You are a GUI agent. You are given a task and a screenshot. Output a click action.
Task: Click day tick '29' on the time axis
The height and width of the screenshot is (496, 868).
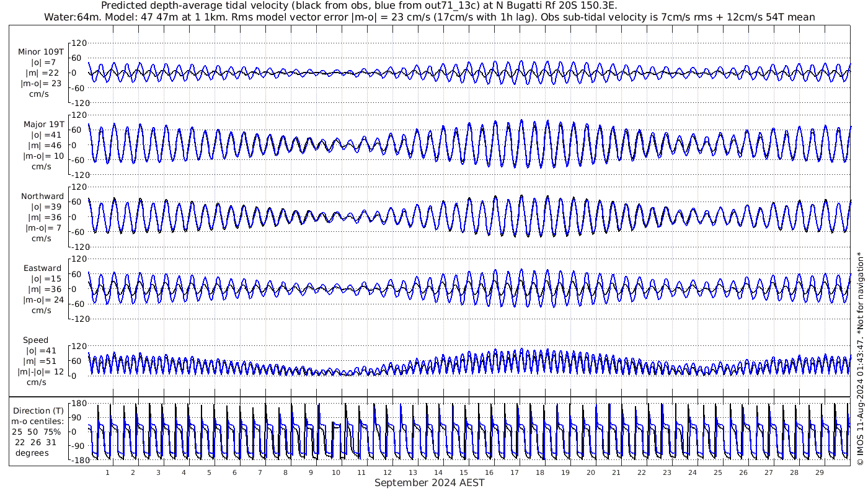[819, 472]
